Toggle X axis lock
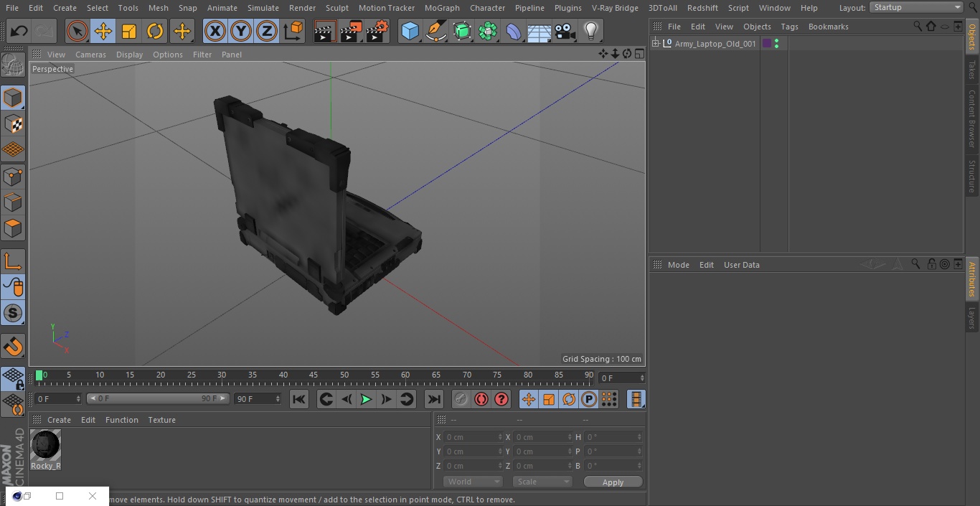 (x=215, y=31)
